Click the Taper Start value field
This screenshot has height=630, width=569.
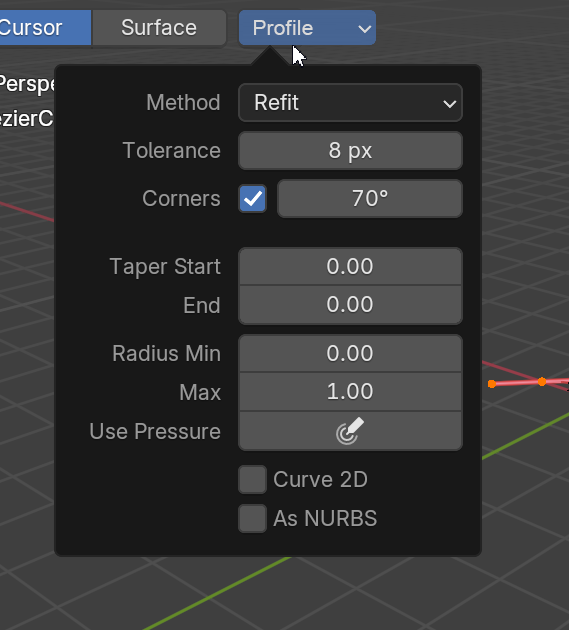pyautogui.click(x=350, y=266)
